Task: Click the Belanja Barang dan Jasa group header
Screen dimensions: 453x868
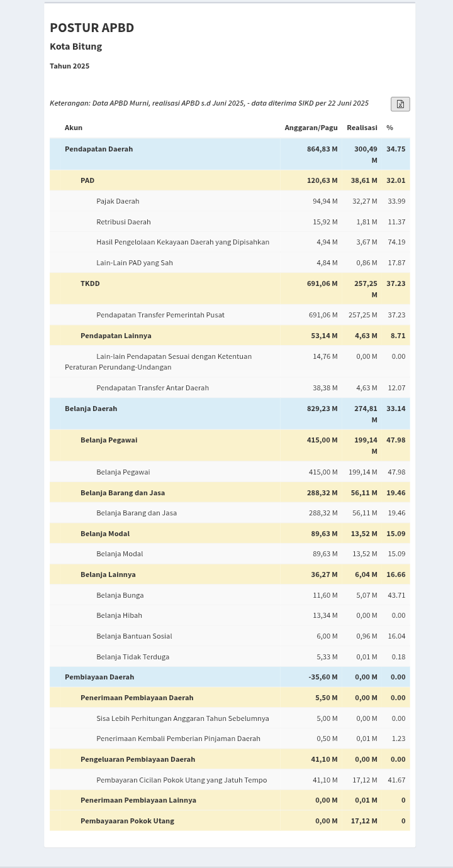Action: point(123,493)
